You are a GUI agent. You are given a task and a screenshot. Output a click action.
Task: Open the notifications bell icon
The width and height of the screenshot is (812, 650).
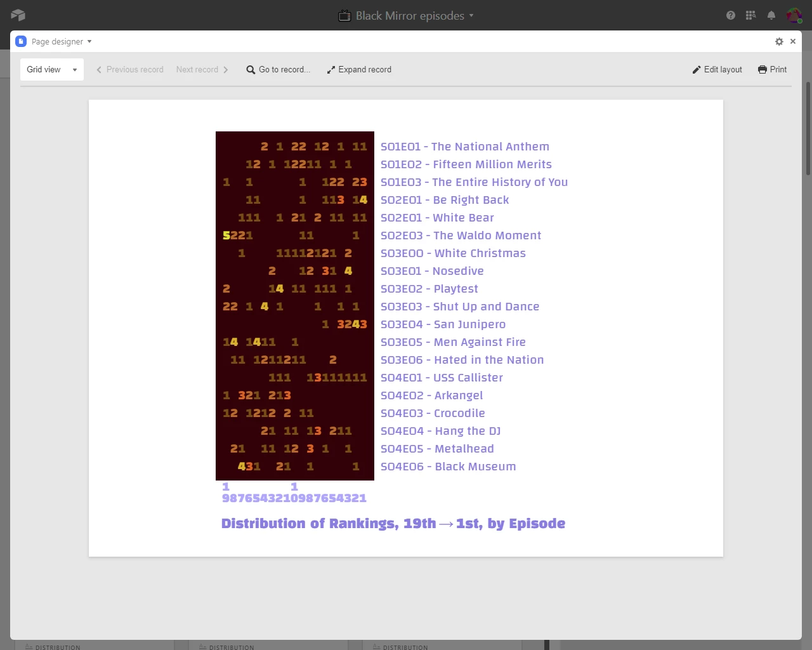pyautogui.click(x=771, y=15)
